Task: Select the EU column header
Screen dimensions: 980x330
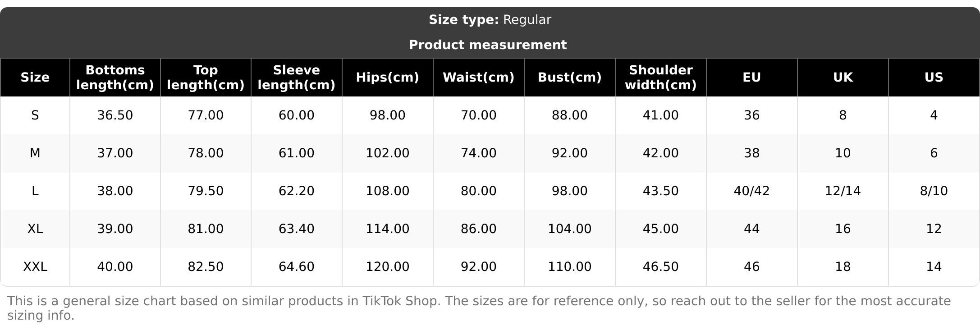Action: tap(751, 78)
